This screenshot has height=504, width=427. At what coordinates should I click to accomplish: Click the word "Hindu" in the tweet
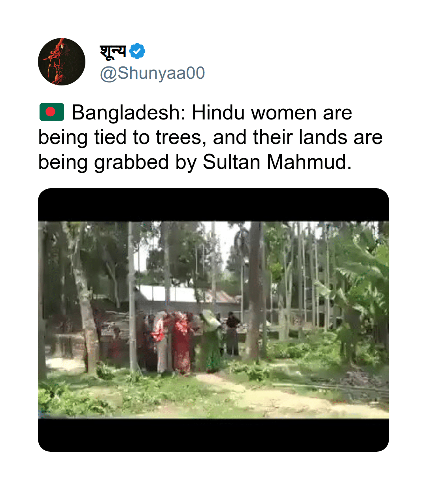click(218, 113)
